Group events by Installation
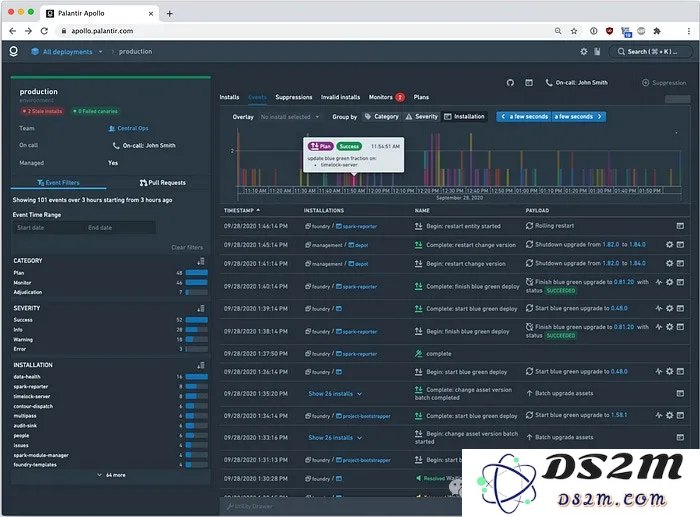Image resolution: width=700 pixels, height=517 pixels. [x=464, y=117]
